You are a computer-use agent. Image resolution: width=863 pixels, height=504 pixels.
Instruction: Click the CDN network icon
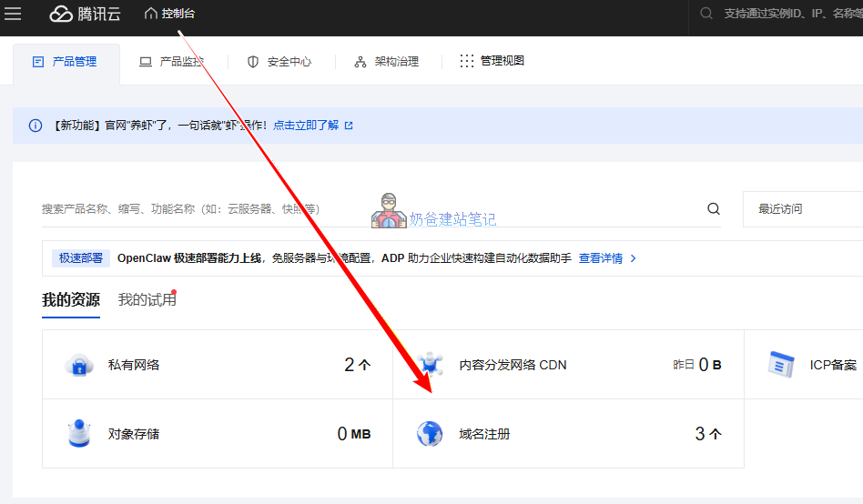coord(430,364)
